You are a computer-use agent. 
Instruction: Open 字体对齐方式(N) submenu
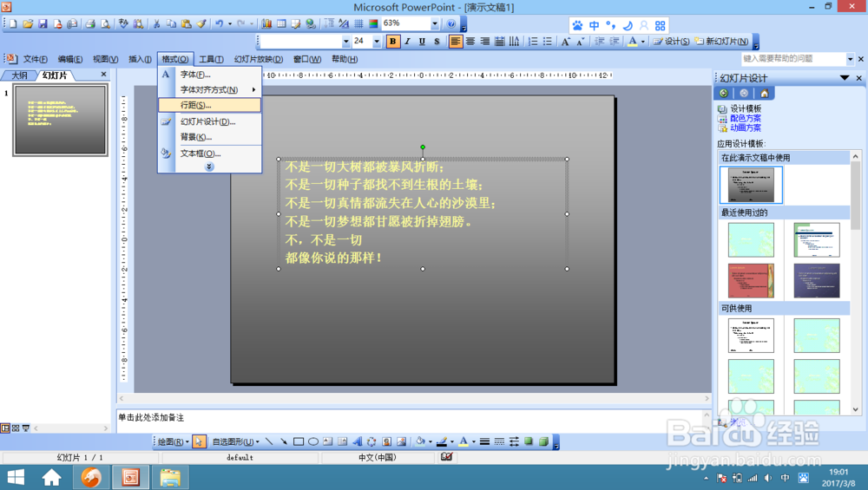pyautogui.click(x=210, y=89)
